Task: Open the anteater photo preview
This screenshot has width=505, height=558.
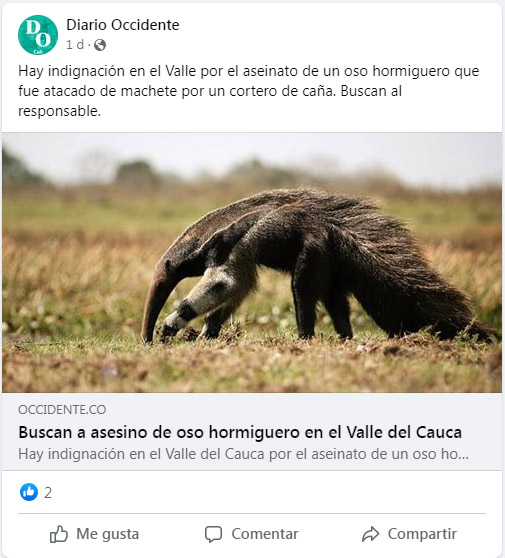Action: [x=252, y=263]
